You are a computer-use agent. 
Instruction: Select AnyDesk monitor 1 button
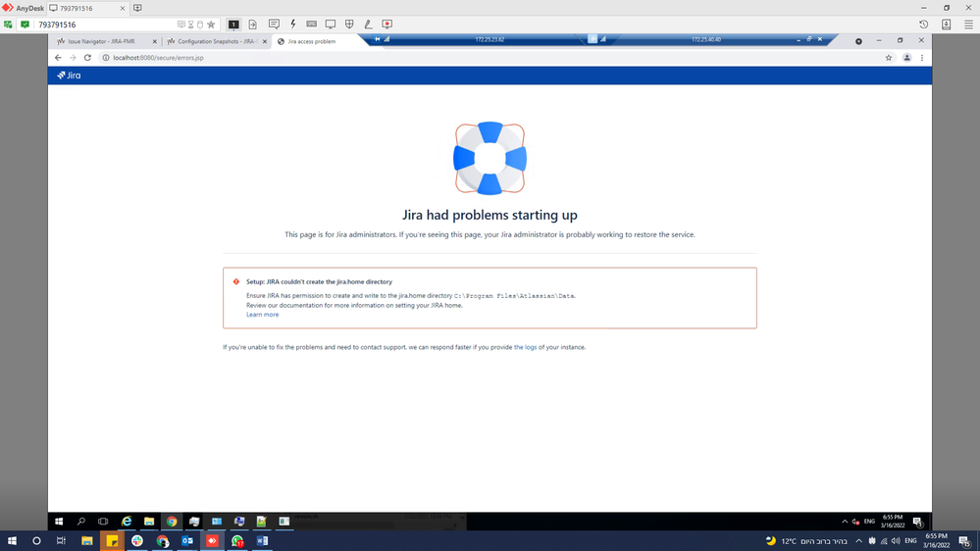coord(233,25)
